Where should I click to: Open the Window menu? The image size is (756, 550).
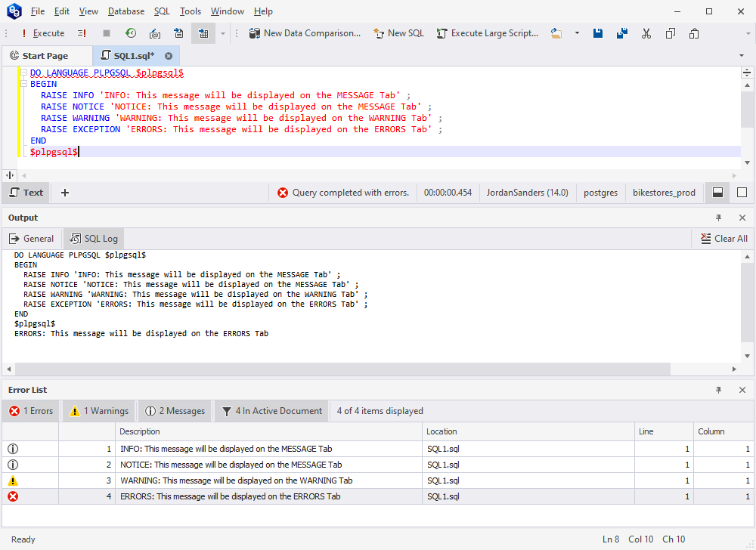point(228,11)
